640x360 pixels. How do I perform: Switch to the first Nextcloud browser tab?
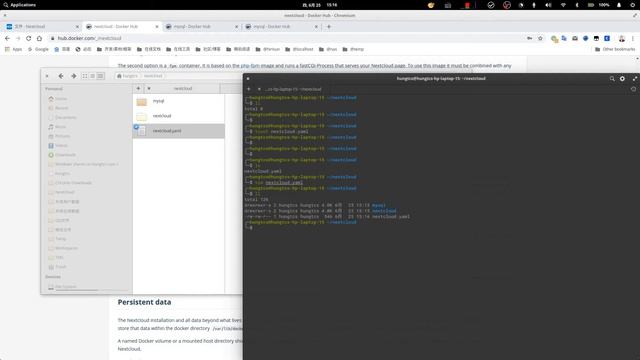tap(41, 27)
